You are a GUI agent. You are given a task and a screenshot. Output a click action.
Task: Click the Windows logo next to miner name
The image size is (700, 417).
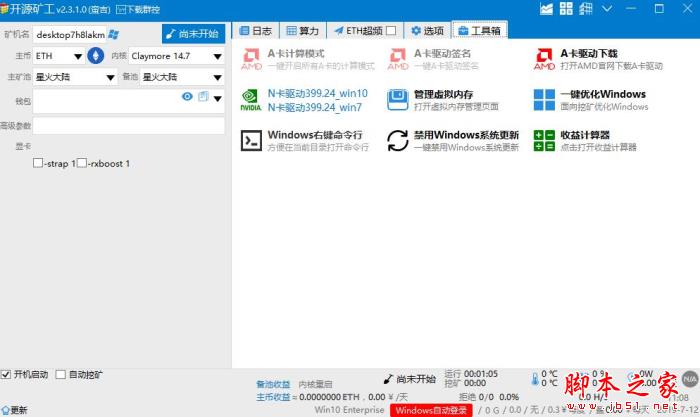tap(113, 34)
